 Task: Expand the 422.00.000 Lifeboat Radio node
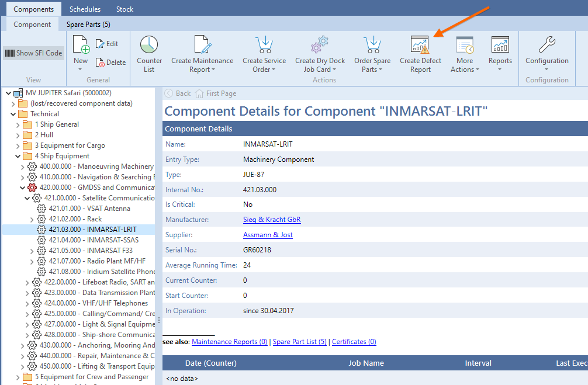point(27,282)
